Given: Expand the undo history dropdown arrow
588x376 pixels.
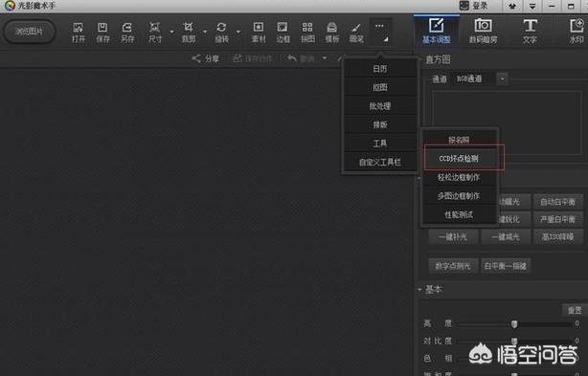Looking at the screenshot, I should click(x=325, y=58).
